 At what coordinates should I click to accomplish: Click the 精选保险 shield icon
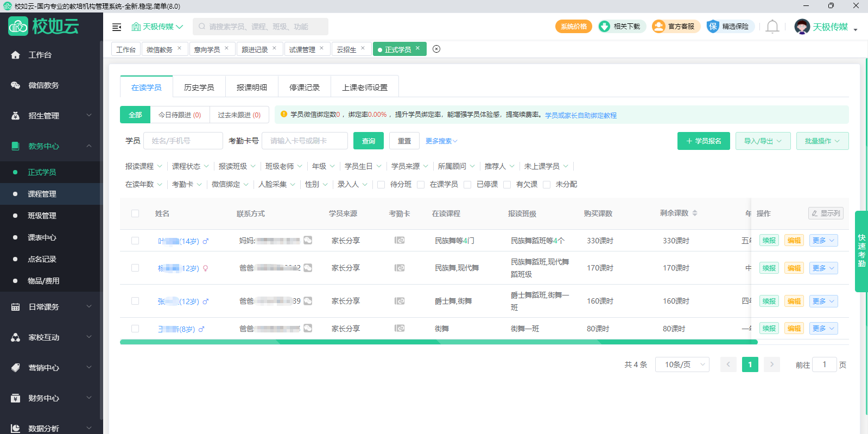tap(713, 27)
